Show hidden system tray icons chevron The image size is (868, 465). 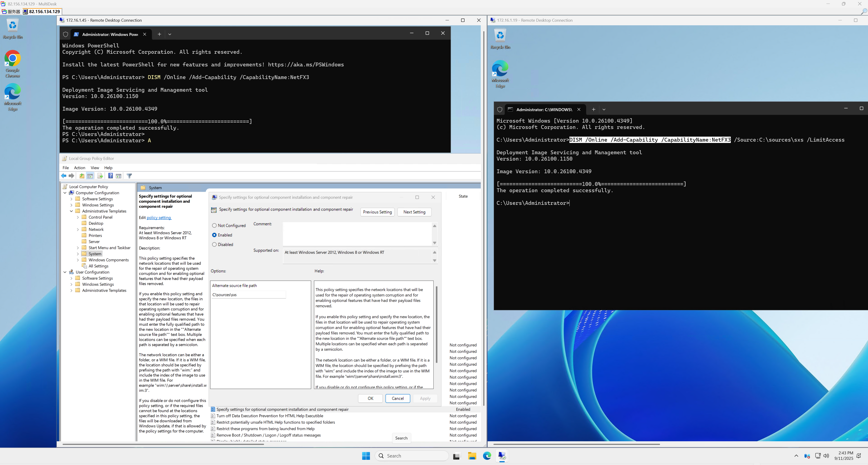click(796, 456)
